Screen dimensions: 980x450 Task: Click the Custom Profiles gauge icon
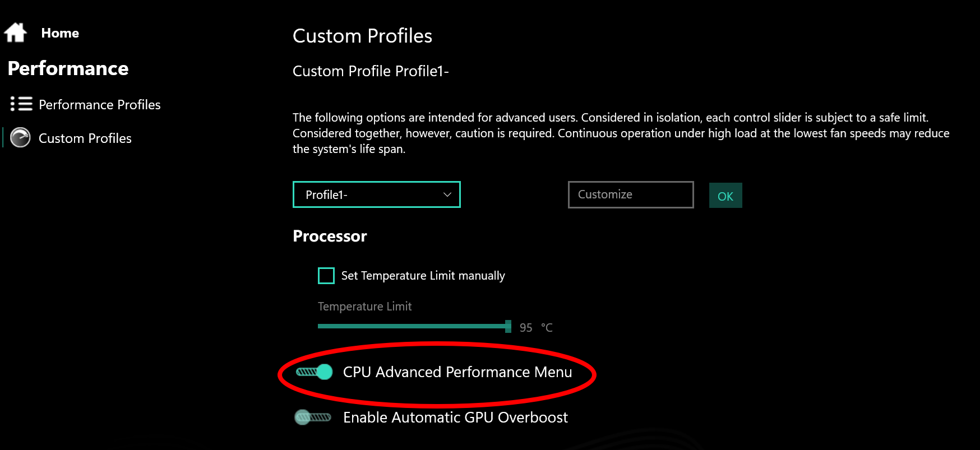21,138
